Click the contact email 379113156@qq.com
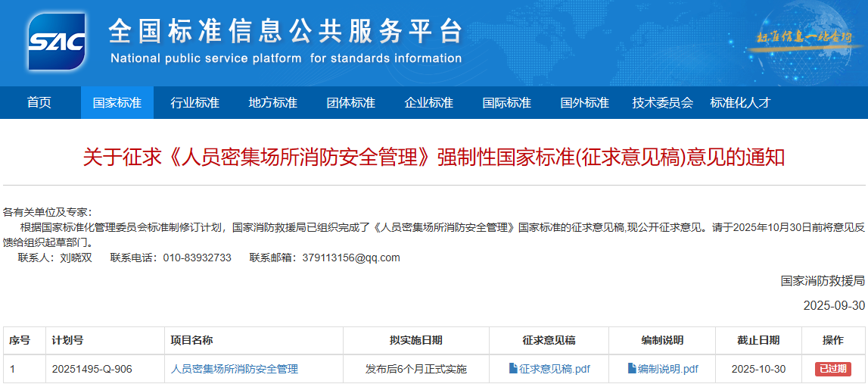This screenshot has width=868, height=384. pyautogui.click(x=351, y=258)
